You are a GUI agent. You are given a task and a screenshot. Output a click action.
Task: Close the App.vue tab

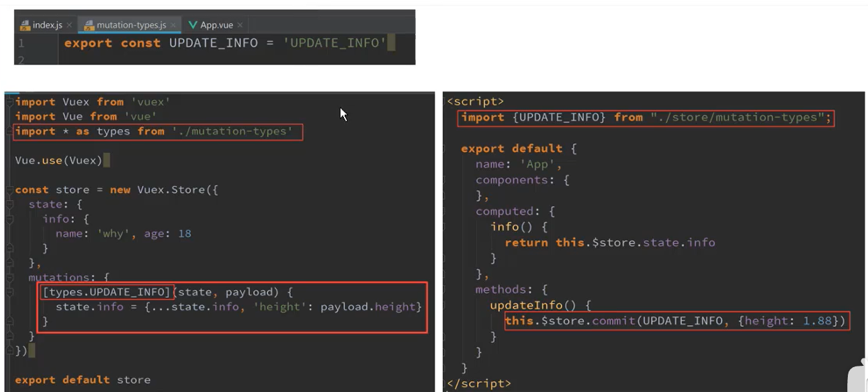point(240,26)
